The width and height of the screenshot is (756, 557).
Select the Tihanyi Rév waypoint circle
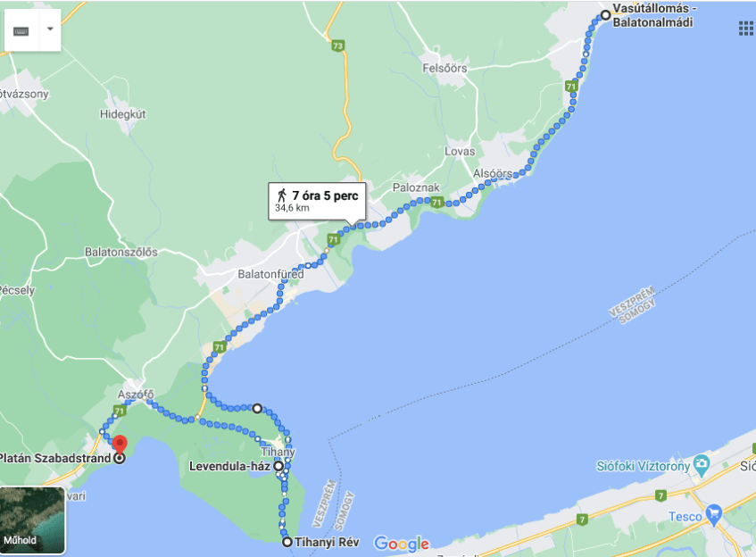pyautogui.click(x=287, y=542)
